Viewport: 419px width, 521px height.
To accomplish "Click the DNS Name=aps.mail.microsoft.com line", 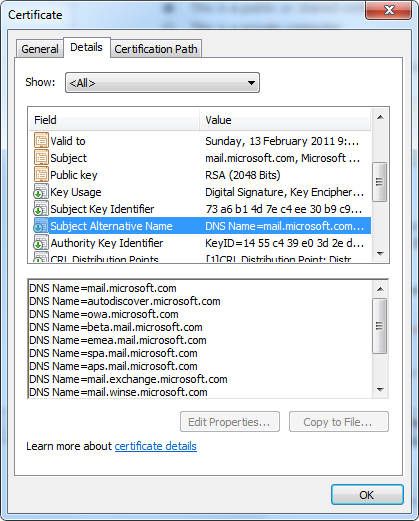I will 113,366.
